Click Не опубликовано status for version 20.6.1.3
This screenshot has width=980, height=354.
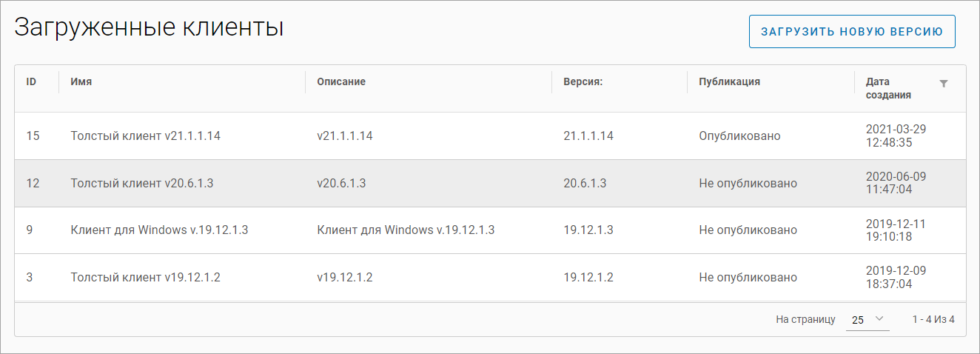[x=748, y=184]
